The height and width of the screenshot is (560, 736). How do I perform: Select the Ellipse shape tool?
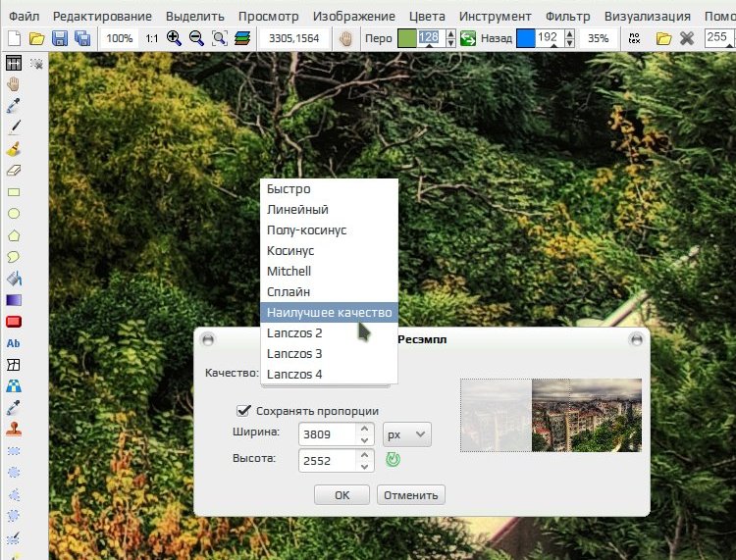(14, 214)
